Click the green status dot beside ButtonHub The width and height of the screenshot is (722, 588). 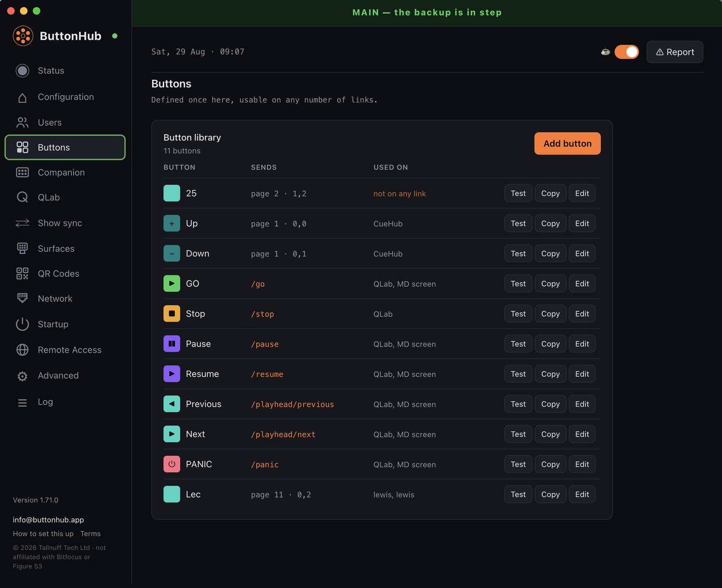coord(115,36)
